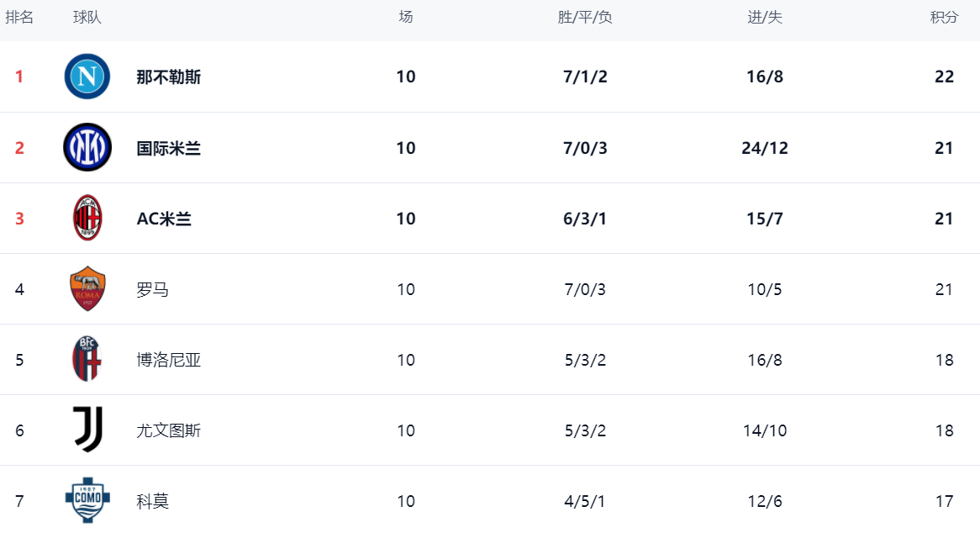
Task: Click the 尤文图斯 team name
Action: point(169,430)
